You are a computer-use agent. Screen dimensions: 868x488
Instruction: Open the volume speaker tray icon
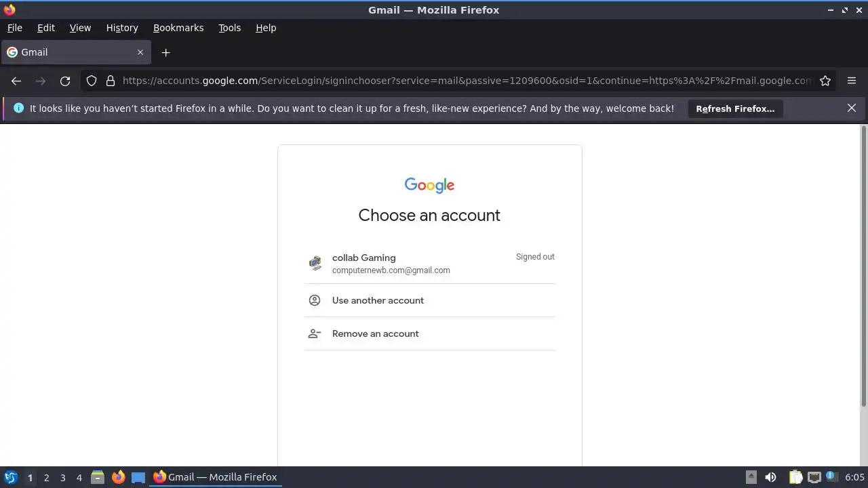[x=770, y=477]
